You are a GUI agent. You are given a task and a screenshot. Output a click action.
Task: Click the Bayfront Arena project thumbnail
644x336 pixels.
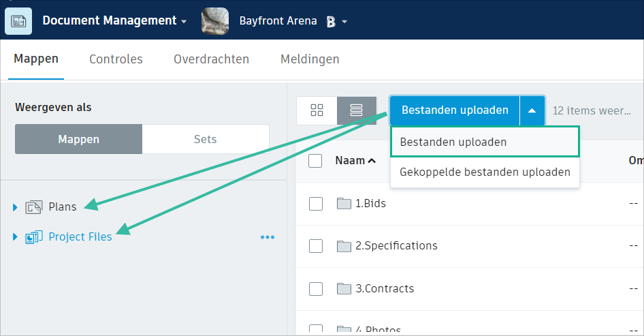tap(214, 21)
